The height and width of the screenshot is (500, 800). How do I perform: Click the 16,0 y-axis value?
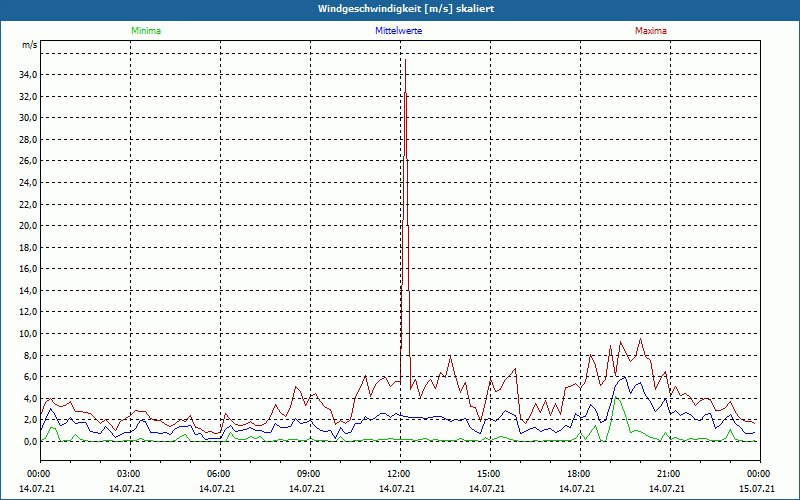(x=28, y=269)
